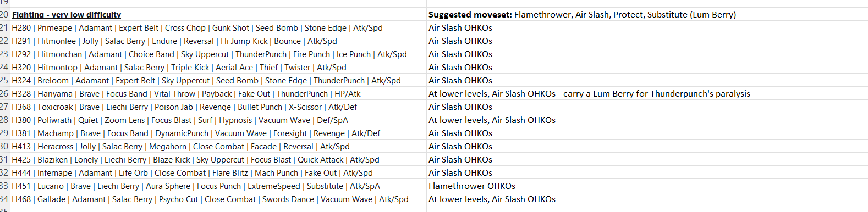The image size is (868, 212).
Task: Click the H444 Infernape cell
Action: pyautogui.click(x=218, y=173)
